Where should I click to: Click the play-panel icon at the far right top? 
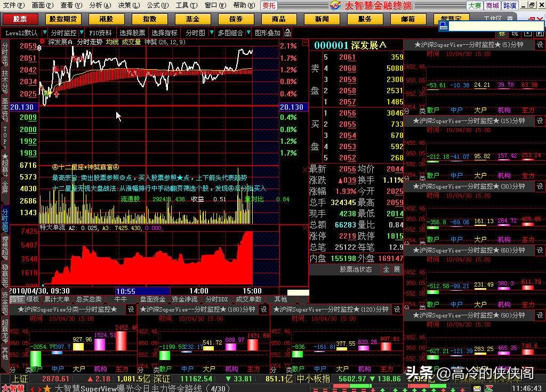pos(540,34)
